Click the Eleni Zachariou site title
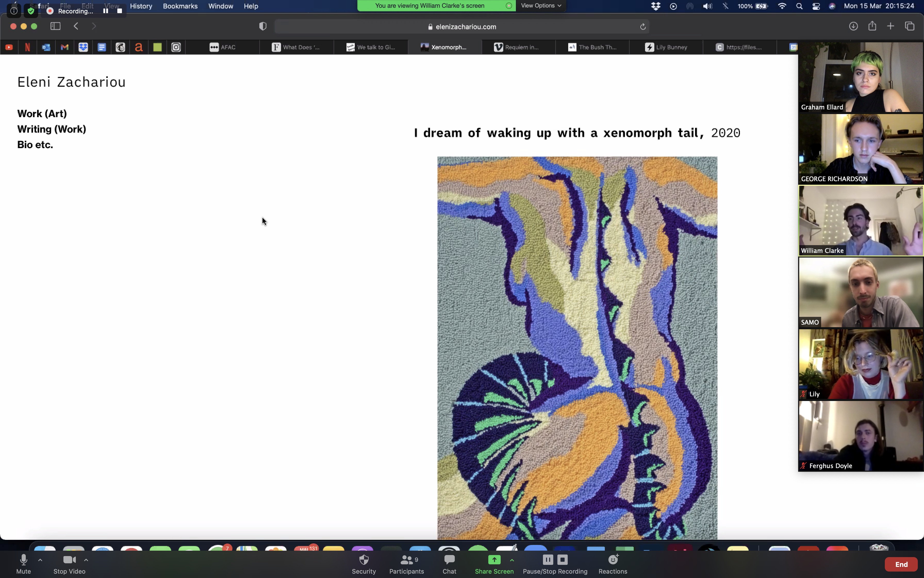Viewport: 924px width, 578px height. 71,82
